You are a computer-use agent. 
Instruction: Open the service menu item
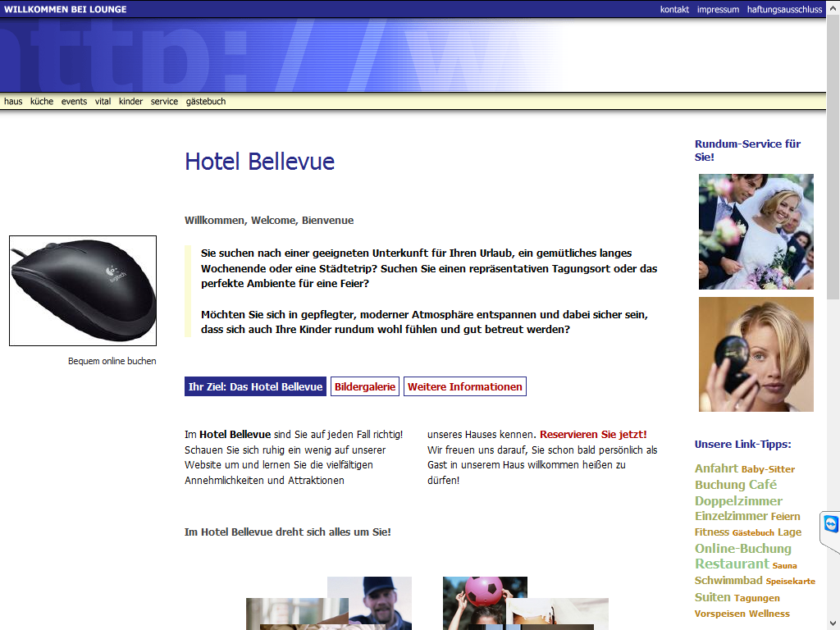point(164,101)
